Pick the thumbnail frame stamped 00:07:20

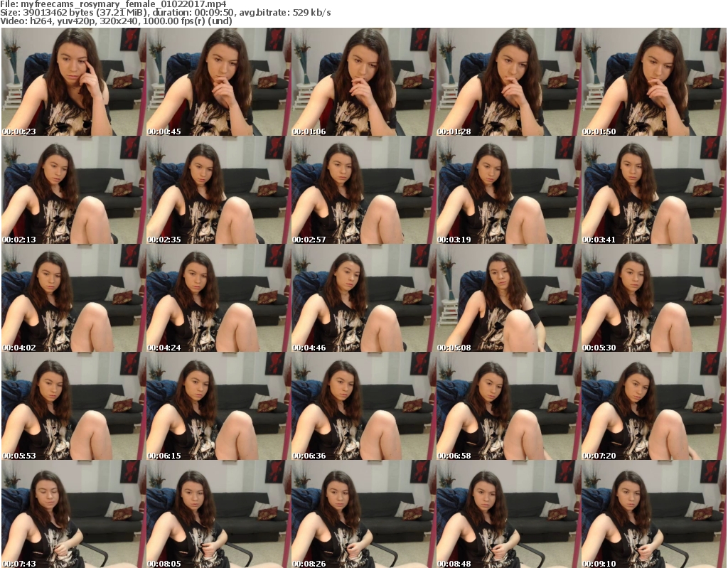pos(653,407)
